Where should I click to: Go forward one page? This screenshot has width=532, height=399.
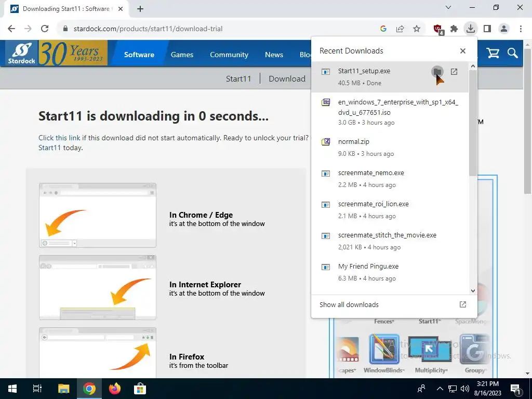[x=28, y=29]
